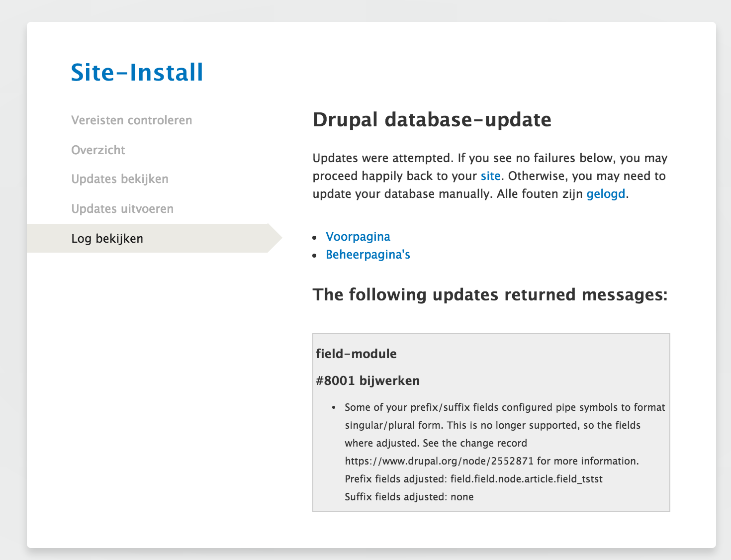
Task: Click 'Suffix fields adjusted: none' line
Action: (x=409, y=497)
